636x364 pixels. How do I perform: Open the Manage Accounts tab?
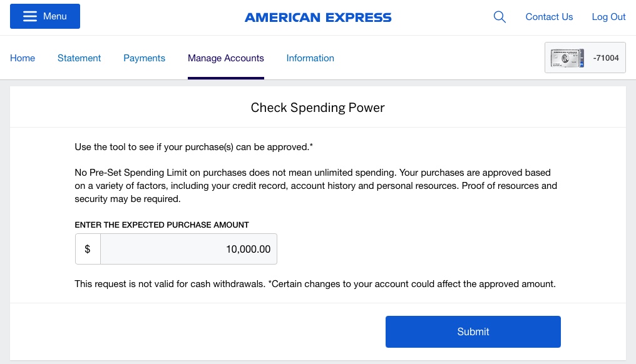click(x=225, y=58)
